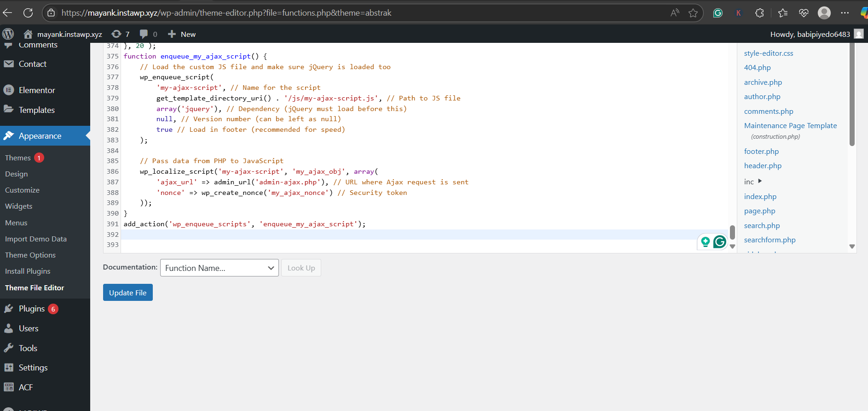This screenshot has height=411, width=868.
Task: Open Customize submenu
Action: (22, 190)
